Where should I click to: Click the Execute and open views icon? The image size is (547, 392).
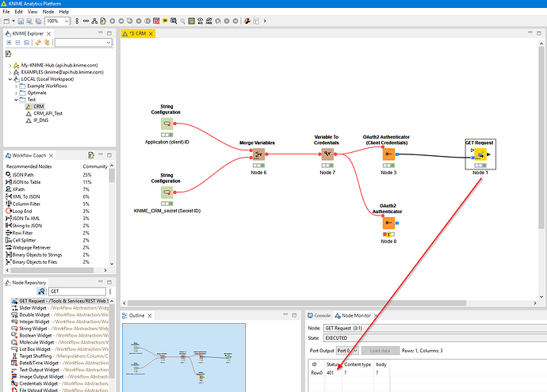point(130,21)
